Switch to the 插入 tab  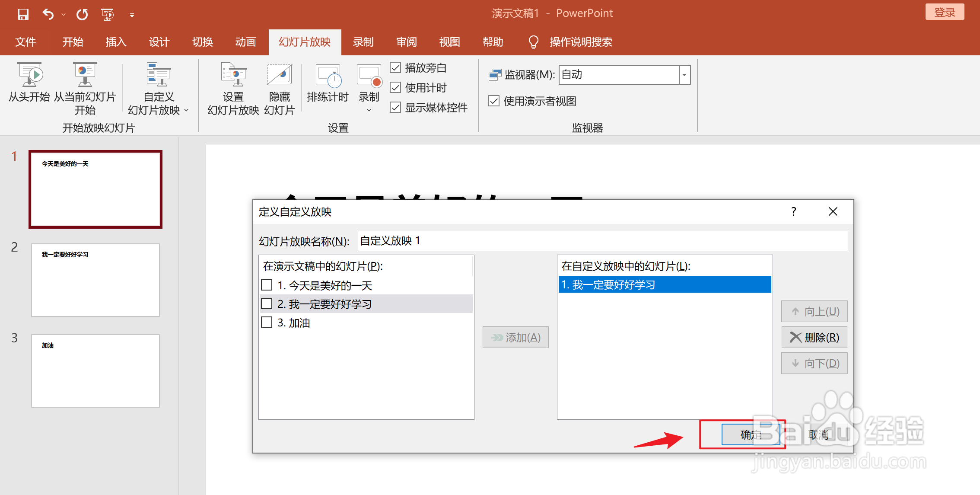point(116,42)
